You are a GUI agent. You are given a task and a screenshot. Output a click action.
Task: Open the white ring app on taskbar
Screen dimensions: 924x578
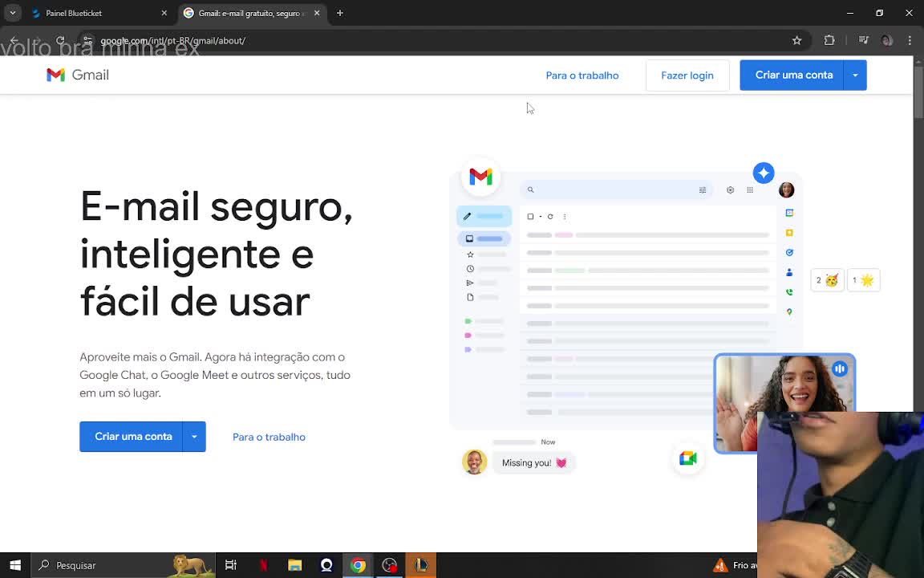[326, 565]
